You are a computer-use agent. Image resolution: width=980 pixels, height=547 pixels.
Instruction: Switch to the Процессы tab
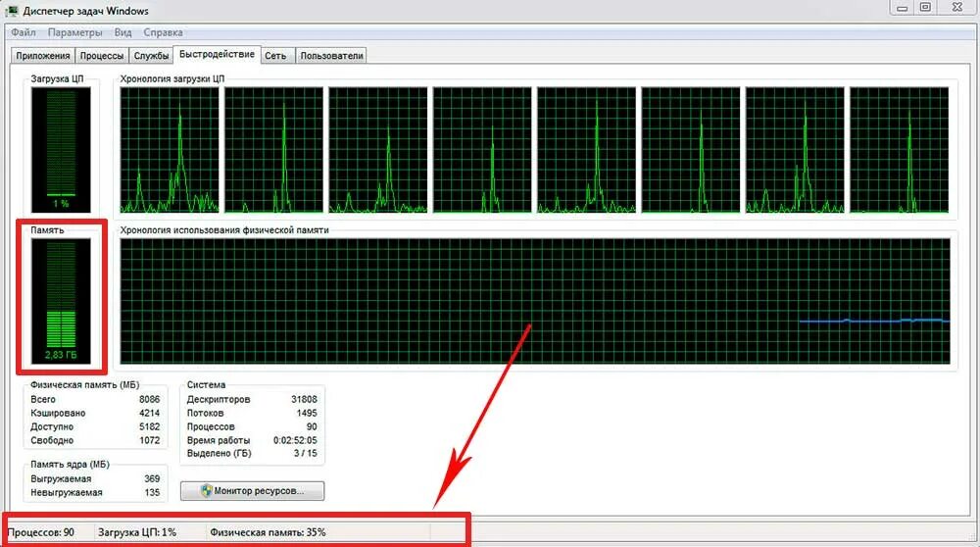click(102, 56)
